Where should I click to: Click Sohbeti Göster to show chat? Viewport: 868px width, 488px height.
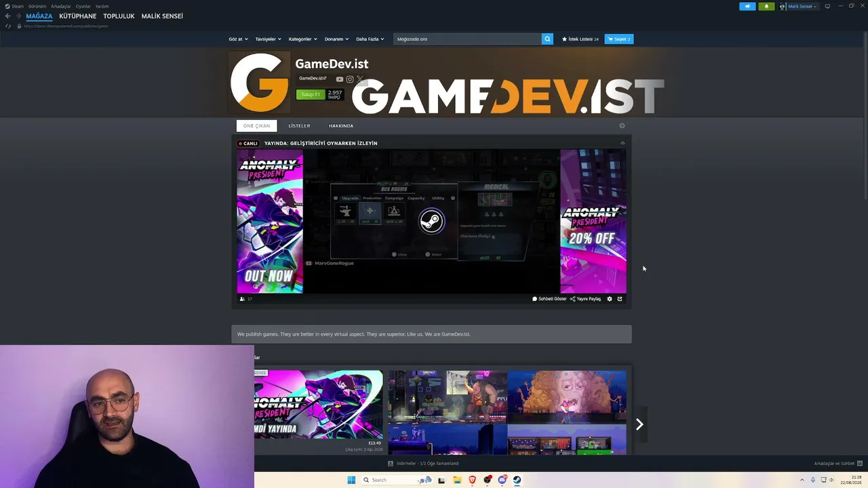click(x=549, y=299)
